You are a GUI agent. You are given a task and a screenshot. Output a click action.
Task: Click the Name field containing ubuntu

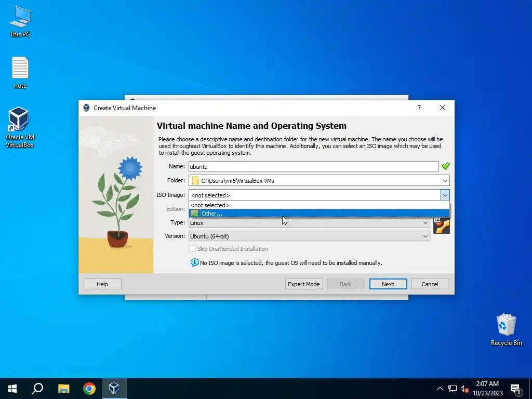(313, 166)
